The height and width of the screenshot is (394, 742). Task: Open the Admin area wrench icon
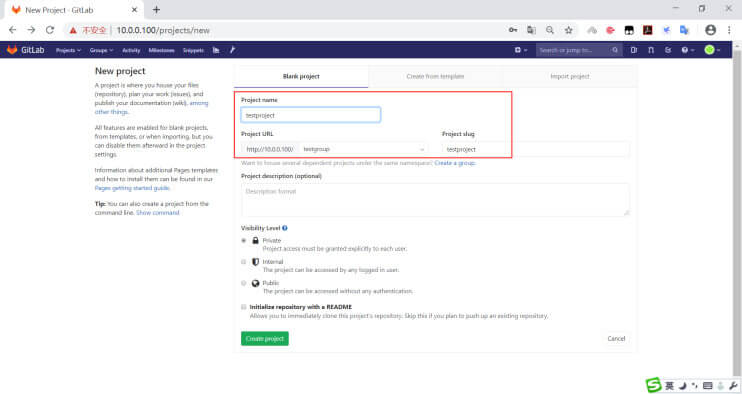pyautogui.click(x=232, y=50)
